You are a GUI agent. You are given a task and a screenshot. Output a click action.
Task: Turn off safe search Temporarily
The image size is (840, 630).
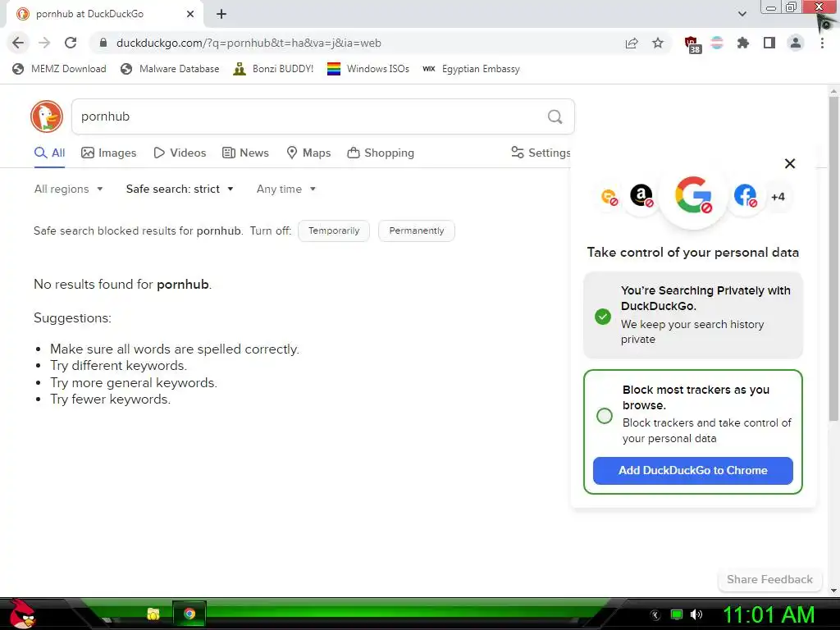(334, 231)
